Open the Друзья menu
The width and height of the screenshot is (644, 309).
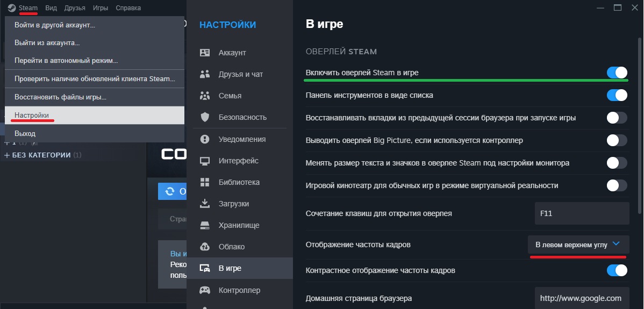(x=75, y=8)
